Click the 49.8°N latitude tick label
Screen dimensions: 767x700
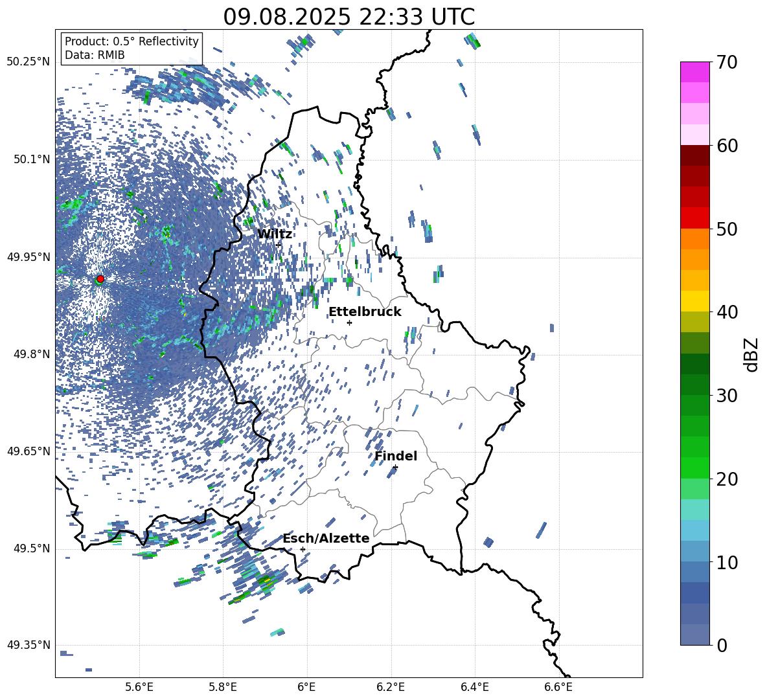pyautogui.click(x=32, y=354)
